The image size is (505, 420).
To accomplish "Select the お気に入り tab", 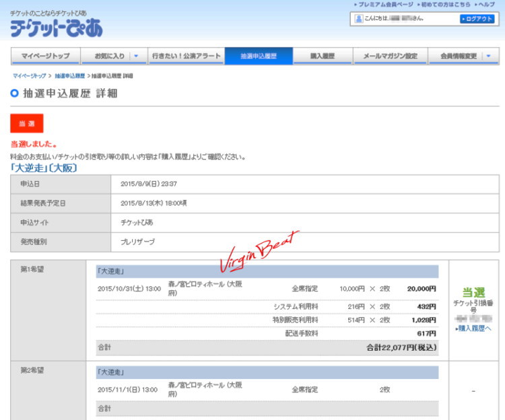I will point(110,56).
